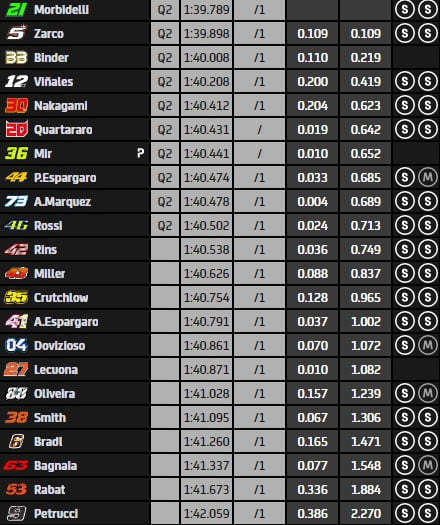Click front soft tyre icon for Viñales

pos(405,81)
